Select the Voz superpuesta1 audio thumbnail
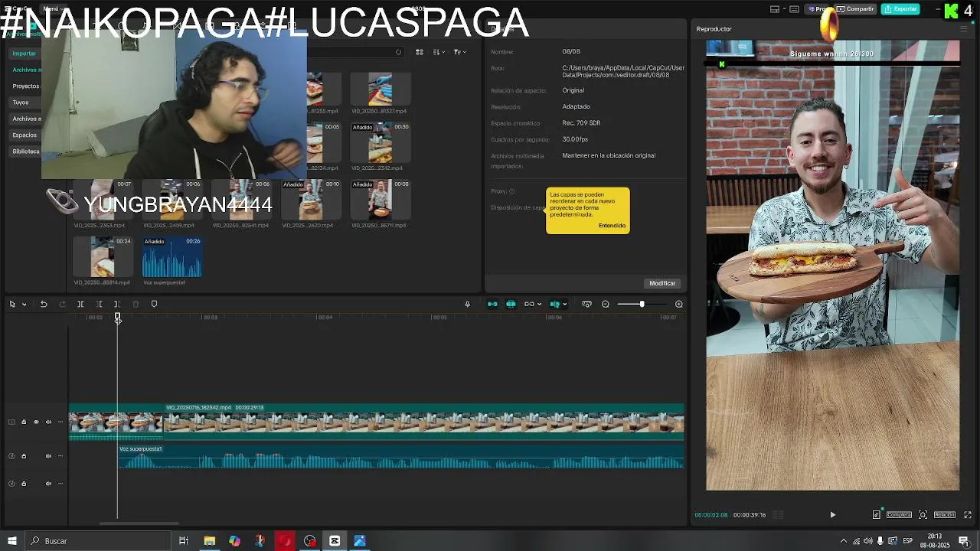This screenshot has height=551, width=980. coord(172,257)
